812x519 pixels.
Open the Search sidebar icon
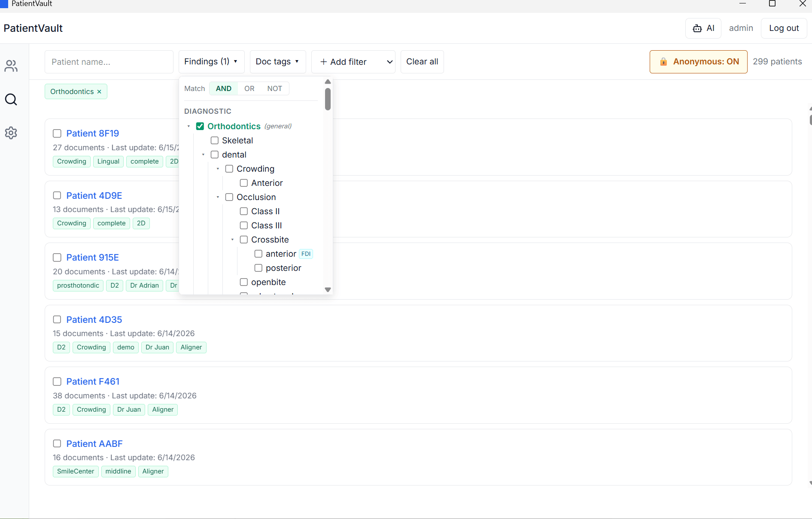pos(11,100)
